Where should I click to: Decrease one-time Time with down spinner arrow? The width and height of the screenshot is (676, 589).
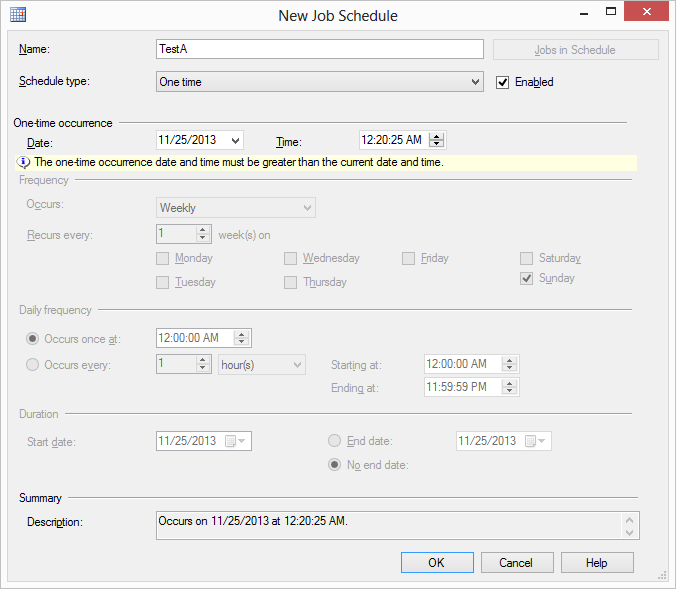pyautogui.click(x=437, y=145)
